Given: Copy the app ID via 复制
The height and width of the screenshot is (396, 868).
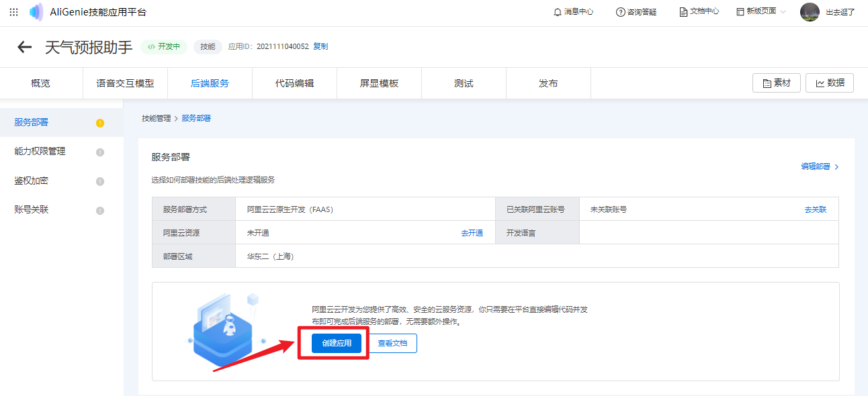Looking at the screenshot, I should (320, 46).
